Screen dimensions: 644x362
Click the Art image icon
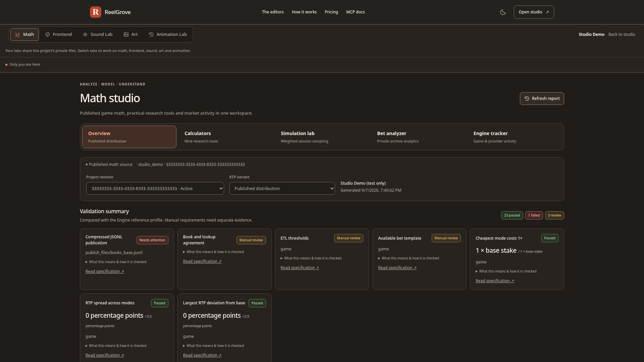[126, 35]
